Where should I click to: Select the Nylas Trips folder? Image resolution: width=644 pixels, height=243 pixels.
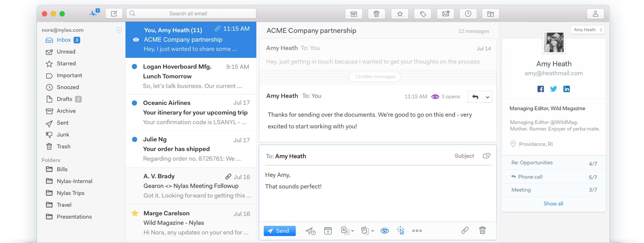[x=70, y=193]
